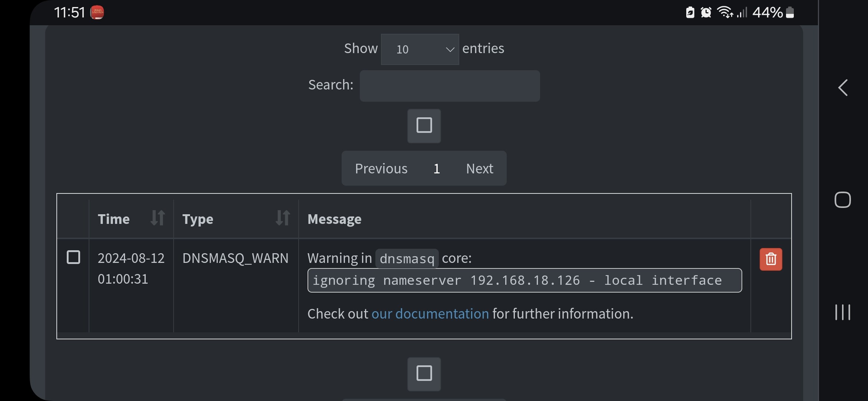Open our documentation link
The image size is (868, 401).
[430, 314]
